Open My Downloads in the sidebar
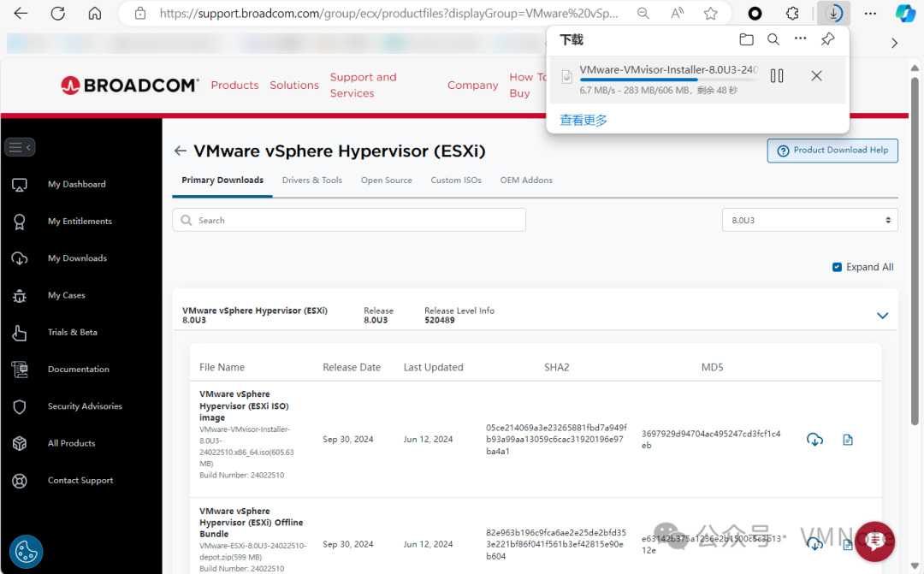The image size is (924, 574). 77,258
